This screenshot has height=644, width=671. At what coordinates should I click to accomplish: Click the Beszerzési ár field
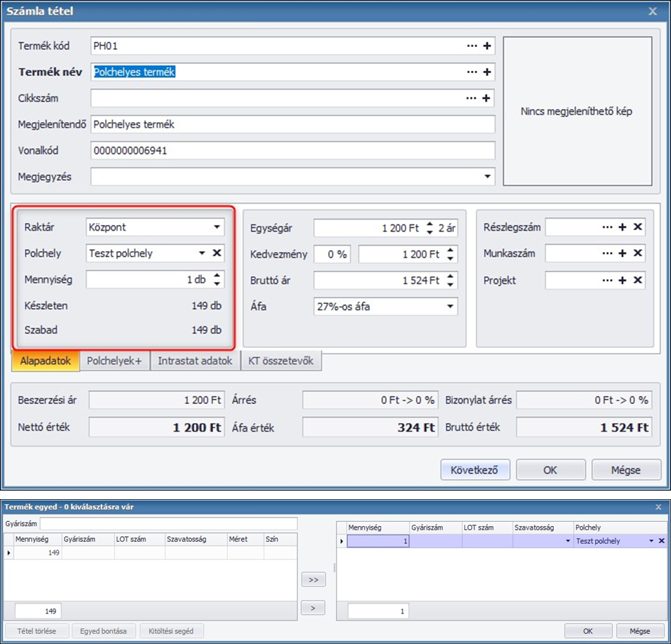(156, 400)
